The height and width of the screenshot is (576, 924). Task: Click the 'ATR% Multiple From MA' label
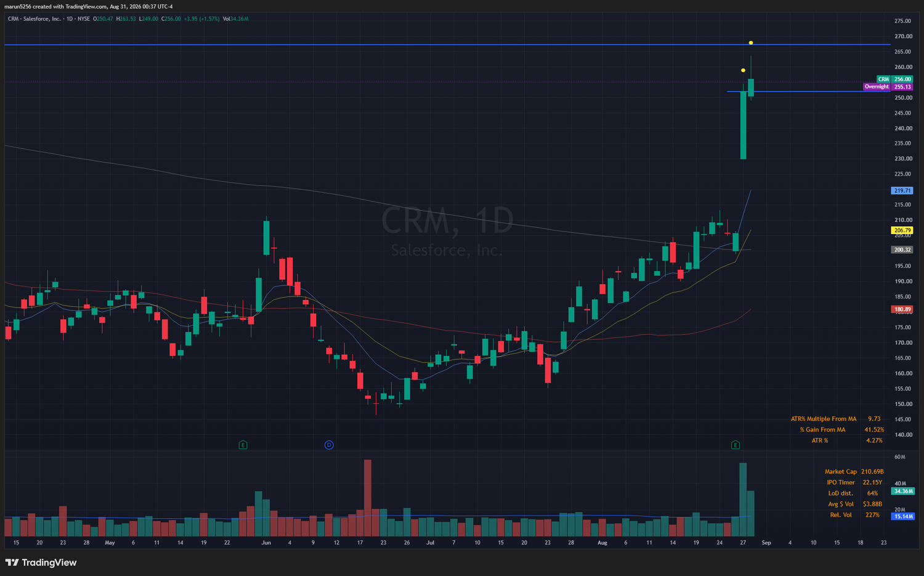pos(824,419)
